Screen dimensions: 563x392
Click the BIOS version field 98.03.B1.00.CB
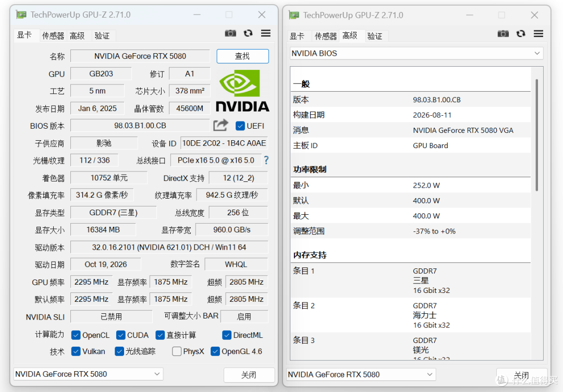(x=140, y=126)
